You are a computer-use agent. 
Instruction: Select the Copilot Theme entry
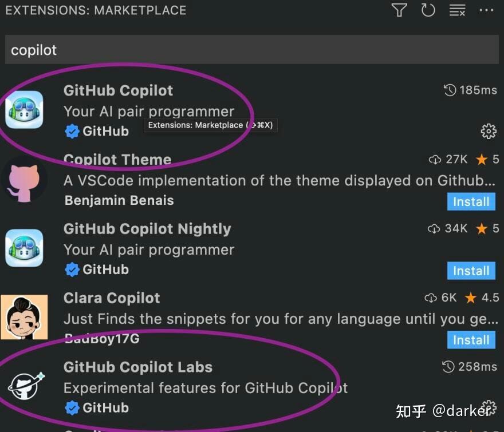tap(117, 160)
